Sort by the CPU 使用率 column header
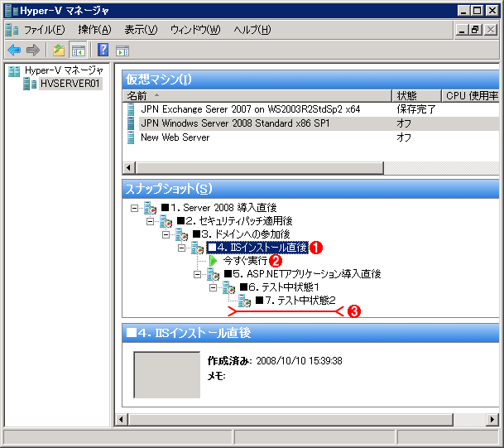 (x=471, y=96)
